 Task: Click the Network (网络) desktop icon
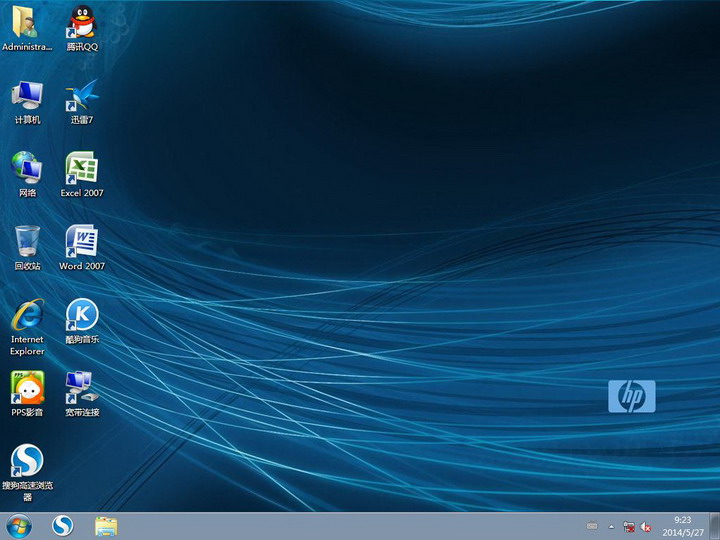pyautogui.click(x=27, y=168)
